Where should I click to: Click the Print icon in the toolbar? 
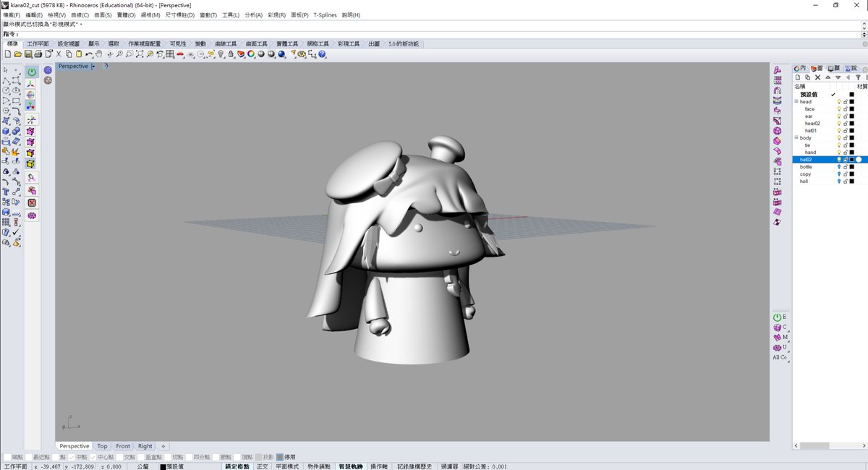(x=38, y=54)
